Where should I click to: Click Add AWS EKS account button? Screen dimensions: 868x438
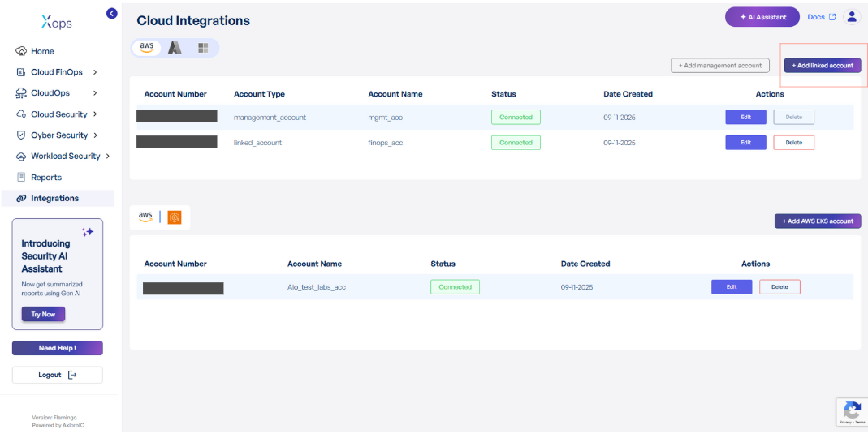[x=817, y=221]
